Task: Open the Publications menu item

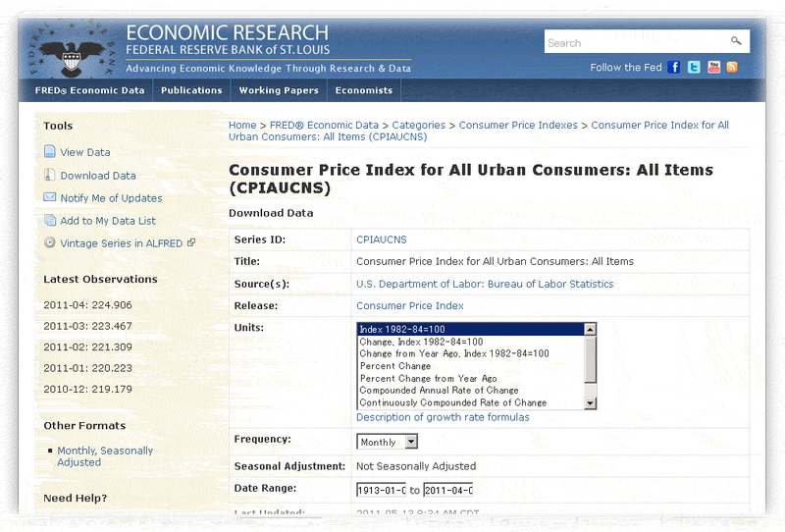Action: point(191,90)
